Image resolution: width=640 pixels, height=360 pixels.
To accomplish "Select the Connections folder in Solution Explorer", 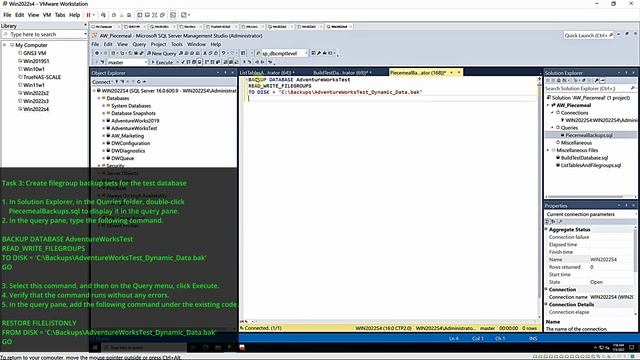I will (x=574, y=113).
